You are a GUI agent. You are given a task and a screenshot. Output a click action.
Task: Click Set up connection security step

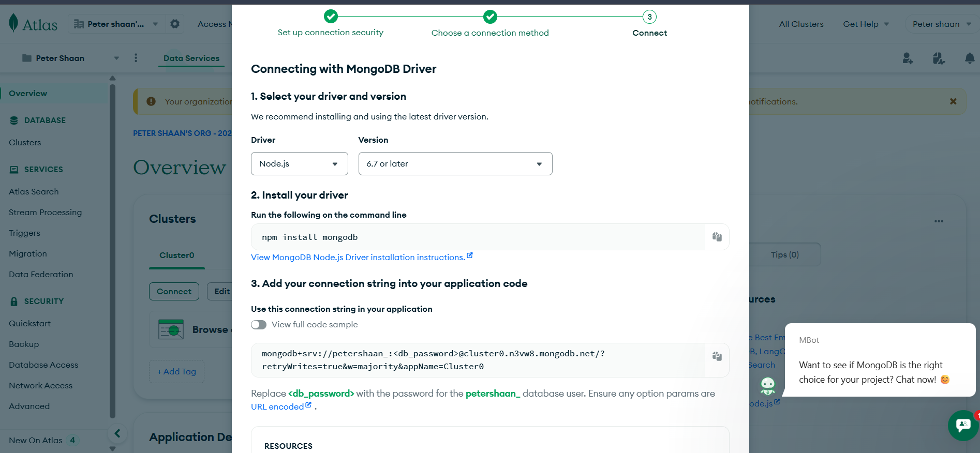point(331,33)
